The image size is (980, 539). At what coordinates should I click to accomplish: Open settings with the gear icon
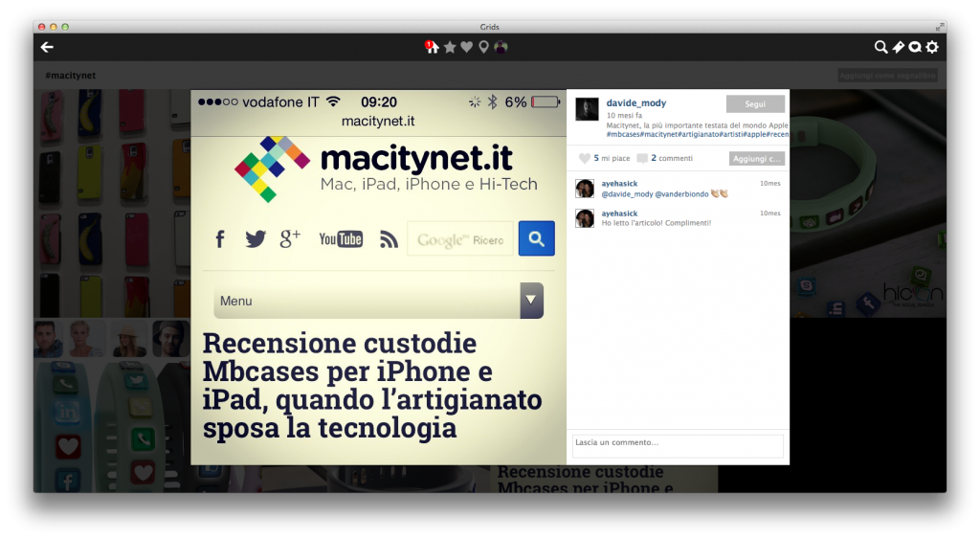pos(932,47)
